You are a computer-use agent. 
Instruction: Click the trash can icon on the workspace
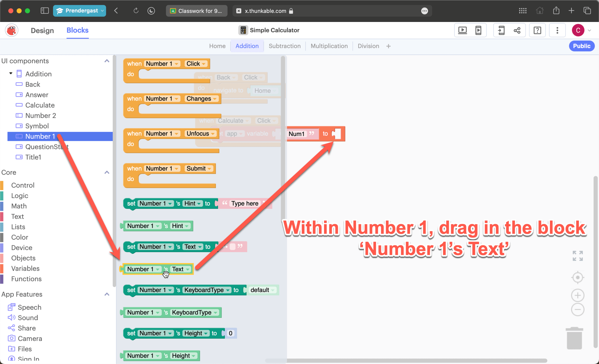click(x=574, y=338)
